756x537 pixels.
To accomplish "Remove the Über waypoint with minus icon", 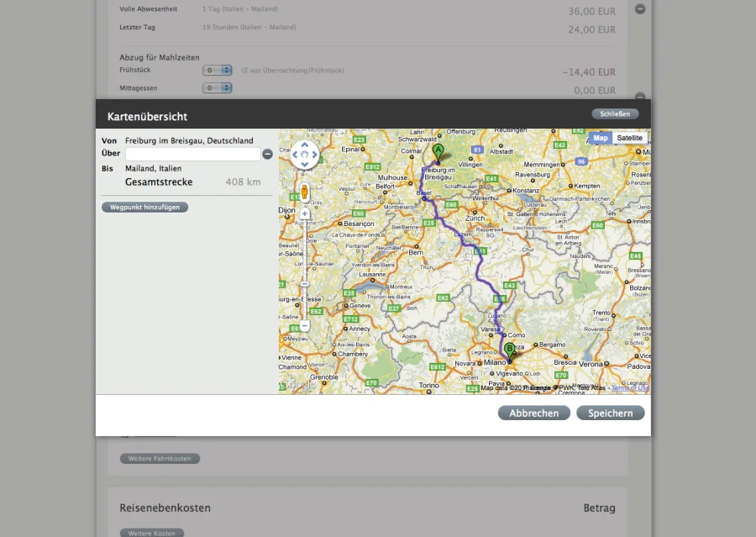I will (267, 154).
